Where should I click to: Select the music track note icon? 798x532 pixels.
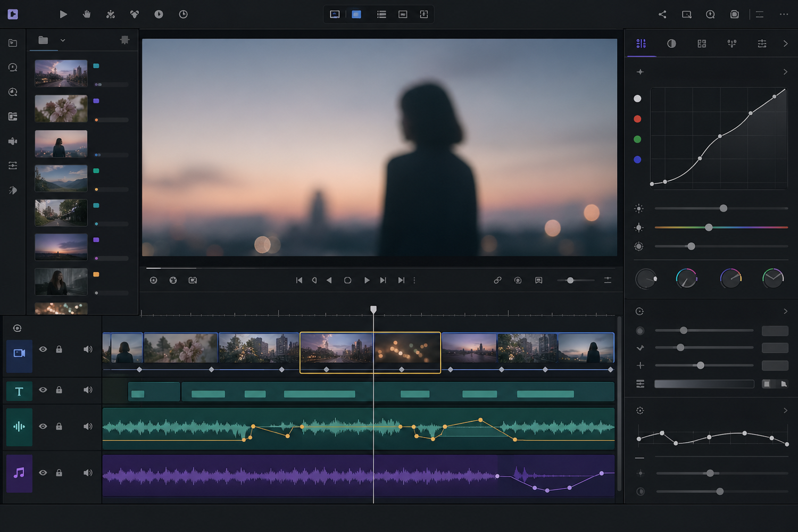point(19,473)
